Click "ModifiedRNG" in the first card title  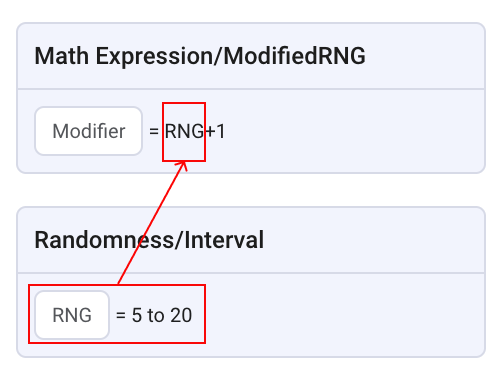294,55
